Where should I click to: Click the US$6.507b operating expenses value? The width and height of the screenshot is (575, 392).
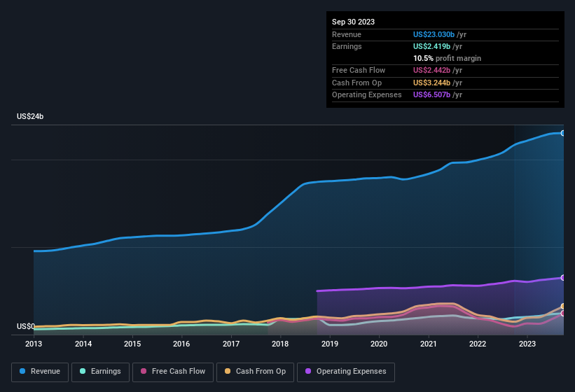point(431,95)
